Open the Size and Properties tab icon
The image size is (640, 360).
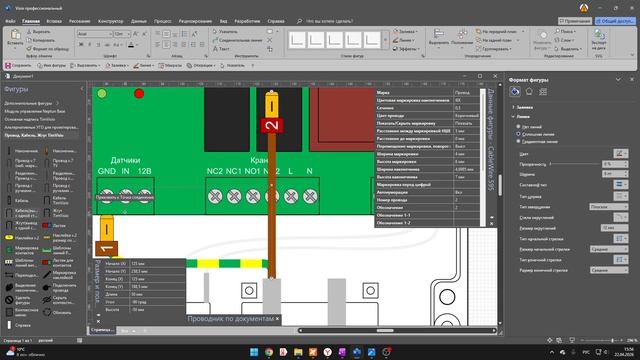[543, 92]
